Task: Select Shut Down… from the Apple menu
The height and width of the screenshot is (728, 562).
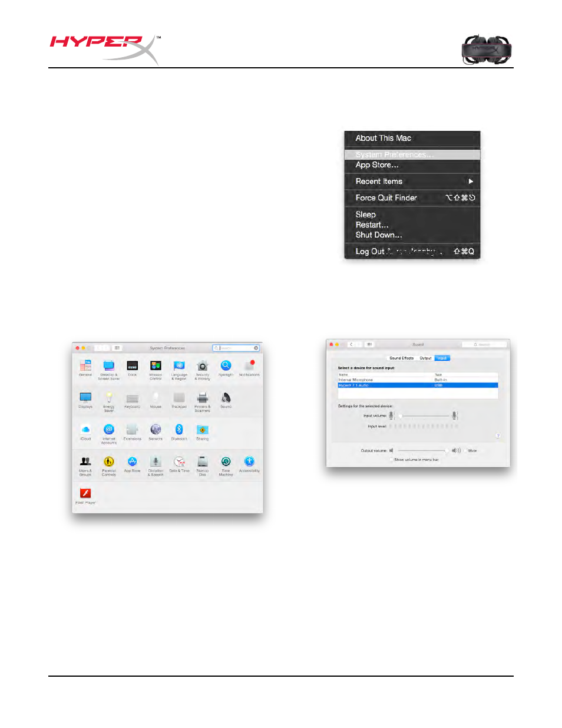Action: tap(412, 235)
